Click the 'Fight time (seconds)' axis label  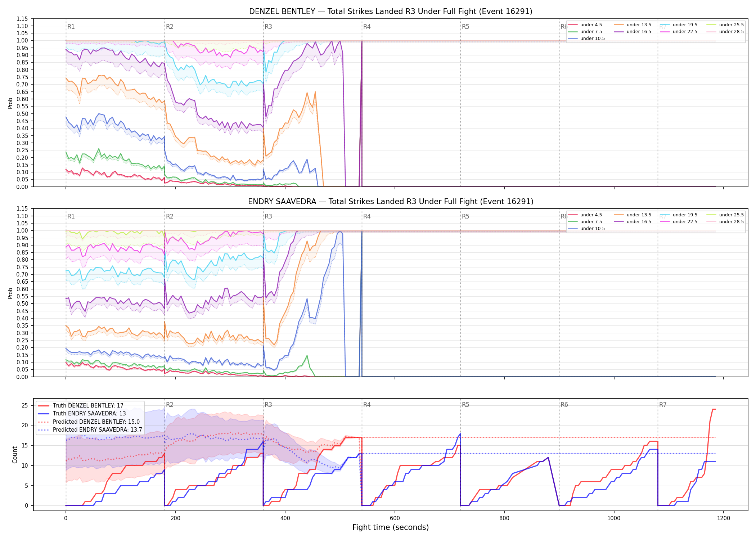(391, 527)
